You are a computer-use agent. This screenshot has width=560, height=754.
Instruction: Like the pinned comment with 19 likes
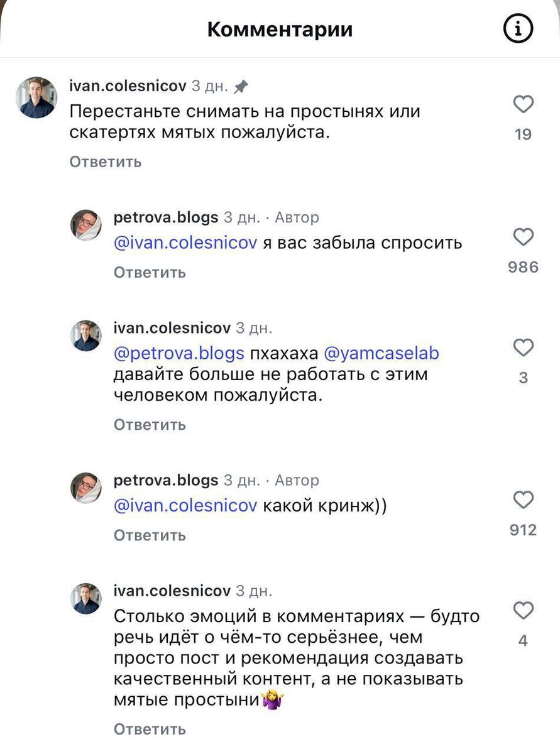tap(523, 104)
